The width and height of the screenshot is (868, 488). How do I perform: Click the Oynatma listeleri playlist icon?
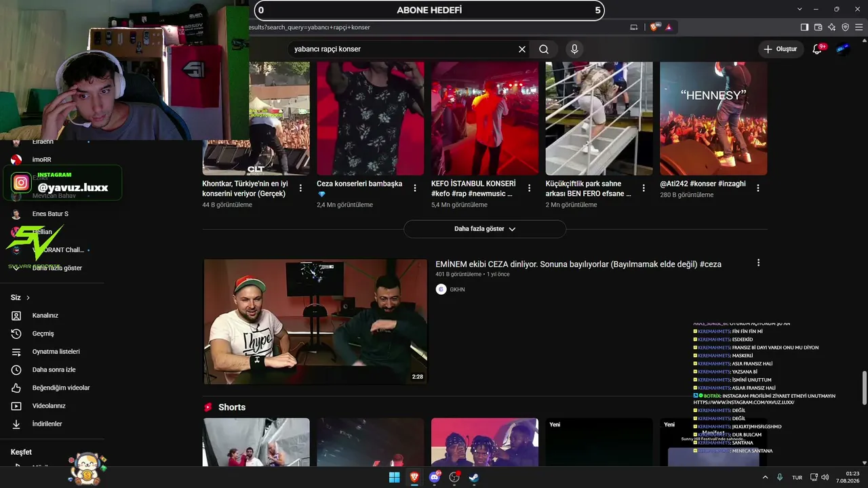pos(16,352)
